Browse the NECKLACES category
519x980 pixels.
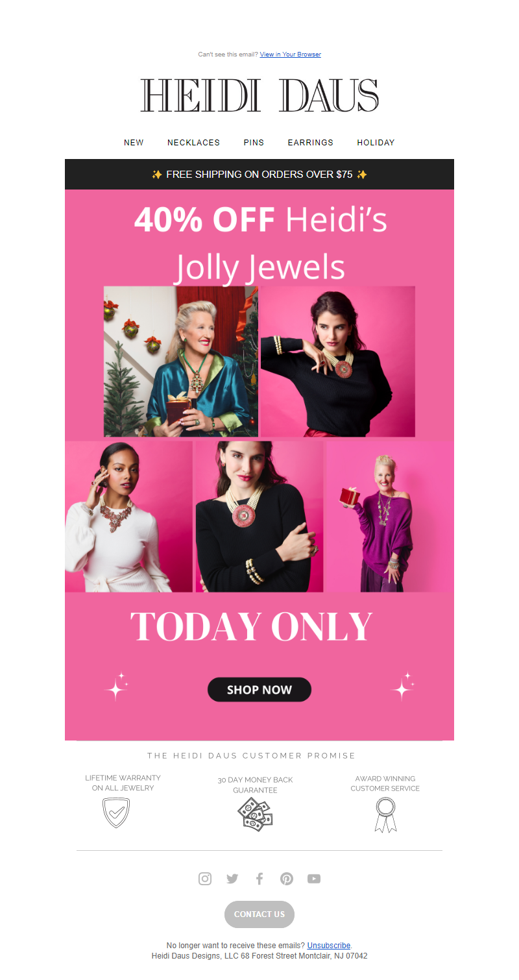(x=193, y=142)
